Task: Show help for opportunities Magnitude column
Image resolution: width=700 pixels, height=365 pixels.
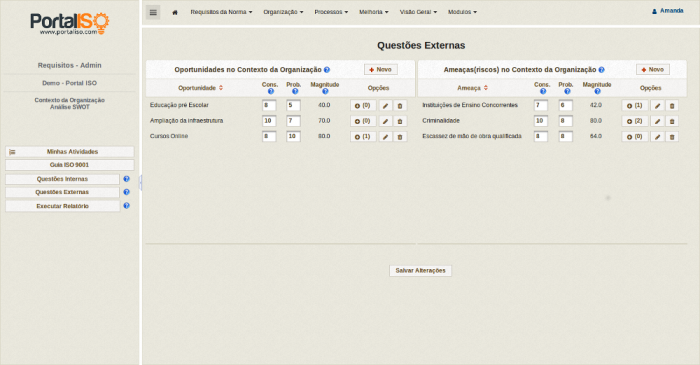Action: click(325, 91)
